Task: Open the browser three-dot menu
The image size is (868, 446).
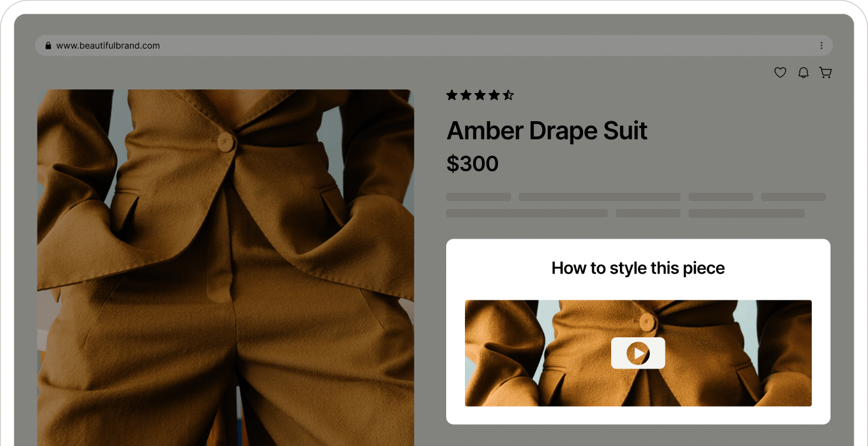Action: [x=821, y=46]
